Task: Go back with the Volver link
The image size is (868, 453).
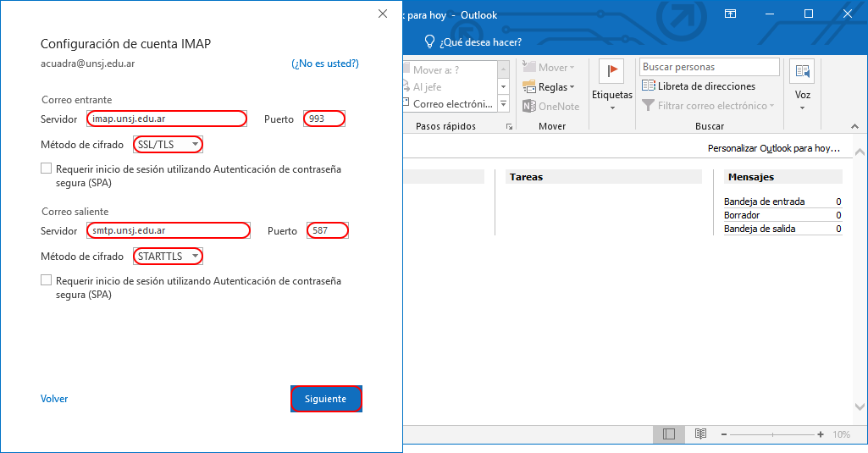Action: pos(54,399)
